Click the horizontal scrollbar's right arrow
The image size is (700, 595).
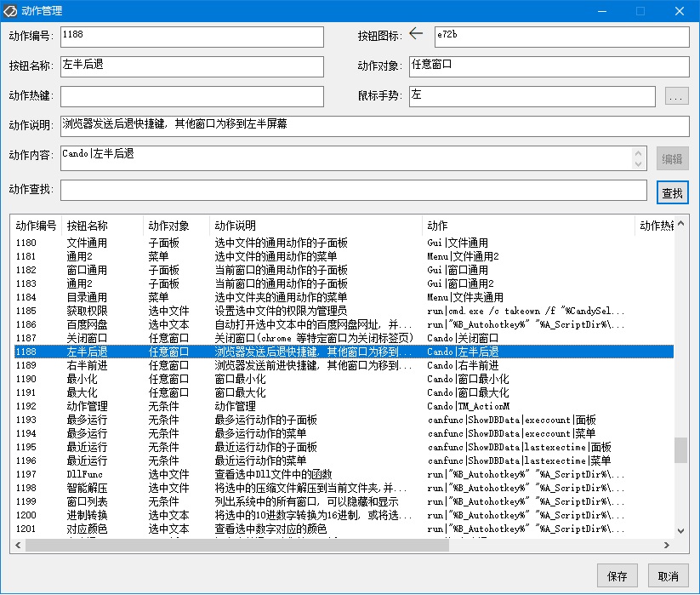click(x=667, y=545)
